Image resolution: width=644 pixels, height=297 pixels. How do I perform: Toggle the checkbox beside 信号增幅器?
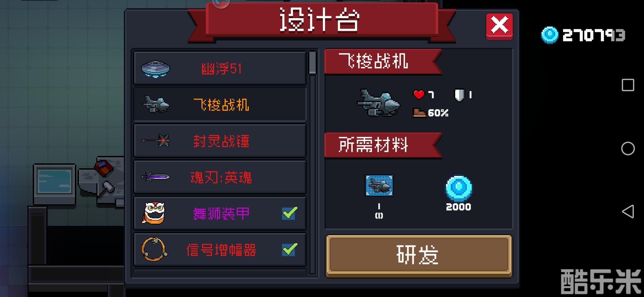[290, 249]
